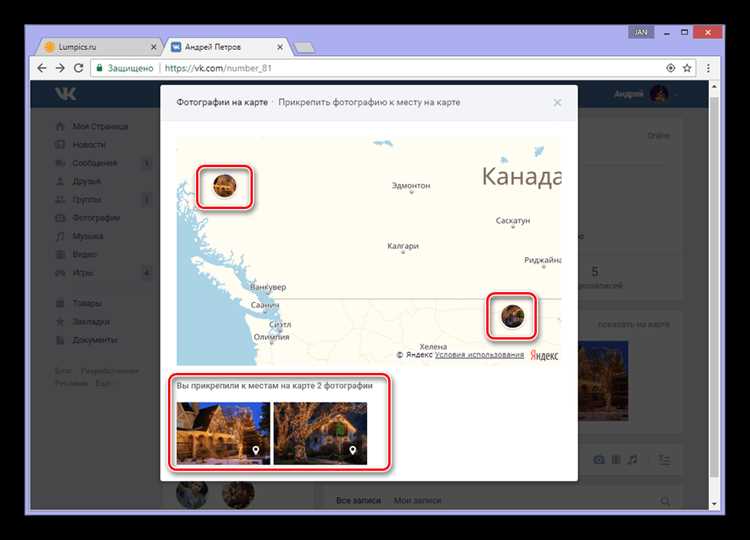
Task: Open a new browser tab
Action: click(304, 47)
